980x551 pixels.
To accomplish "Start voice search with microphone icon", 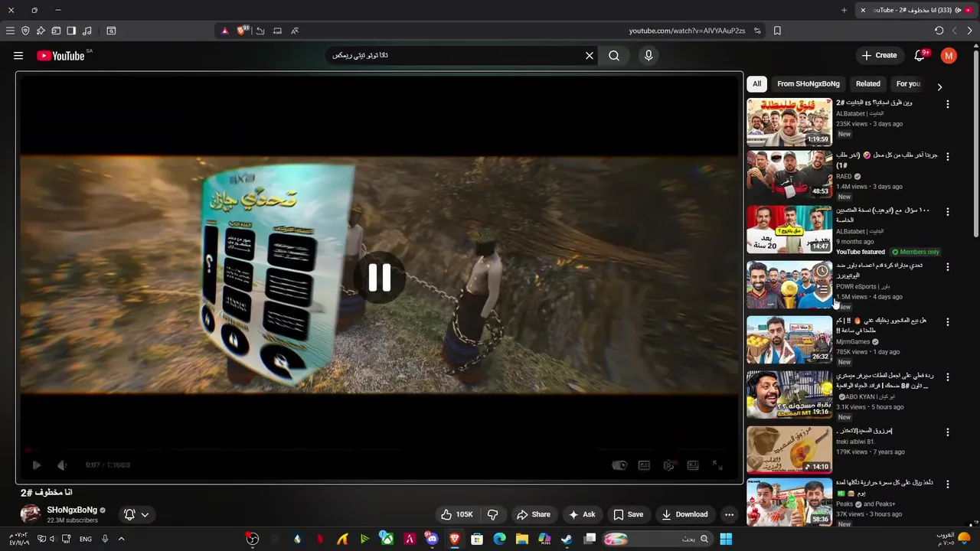I will (648, 55).
